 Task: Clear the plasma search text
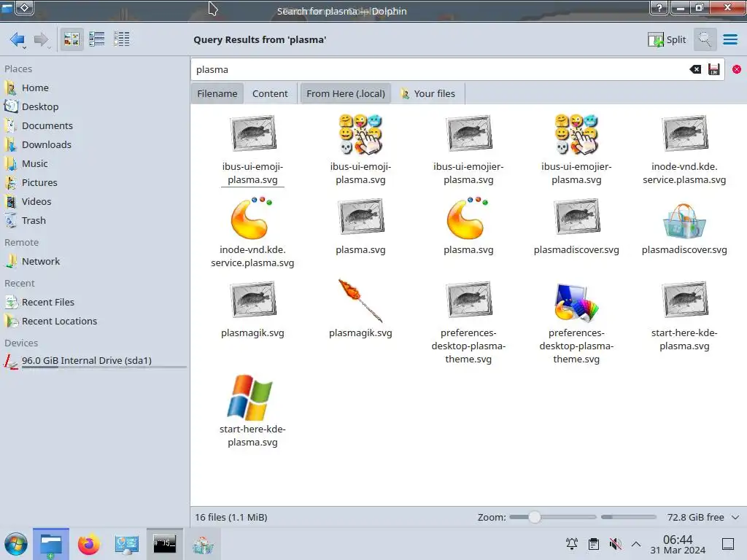[x=695, y=69]
